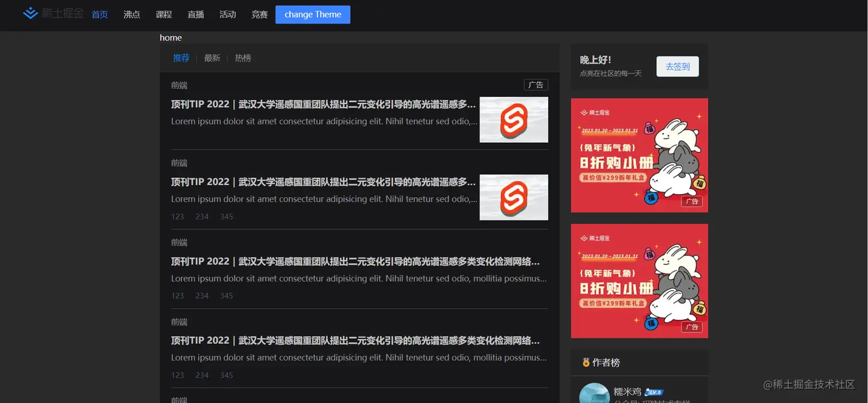Click 点亮在社区的每一天 subtitle
868x403 pixels.
pyautogui.click(x=610, y=73)
